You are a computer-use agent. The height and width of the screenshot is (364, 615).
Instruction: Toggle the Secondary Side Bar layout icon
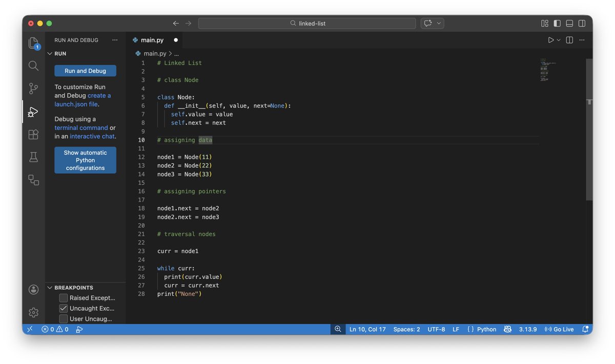pos(582,24)
